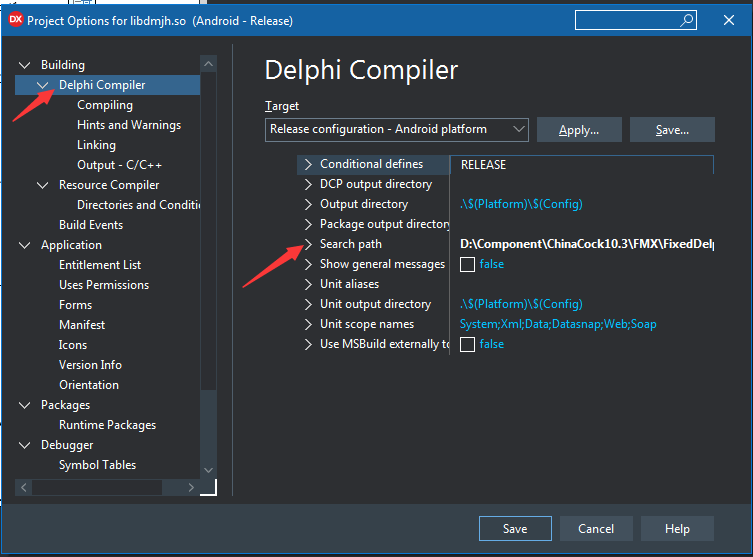Expand DCP output directory option
Image resolution: width=753 pixels, height=557 pixels.
tap(308, 184)
